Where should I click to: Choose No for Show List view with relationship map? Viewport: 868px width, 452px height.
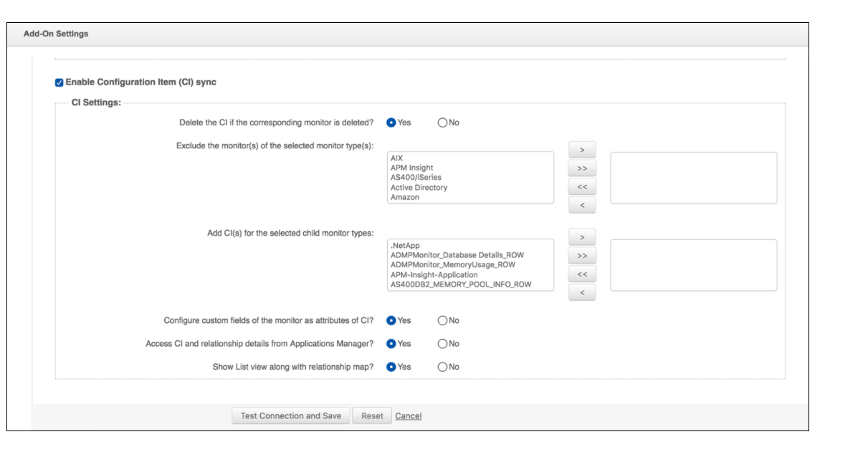pos(442,367)
